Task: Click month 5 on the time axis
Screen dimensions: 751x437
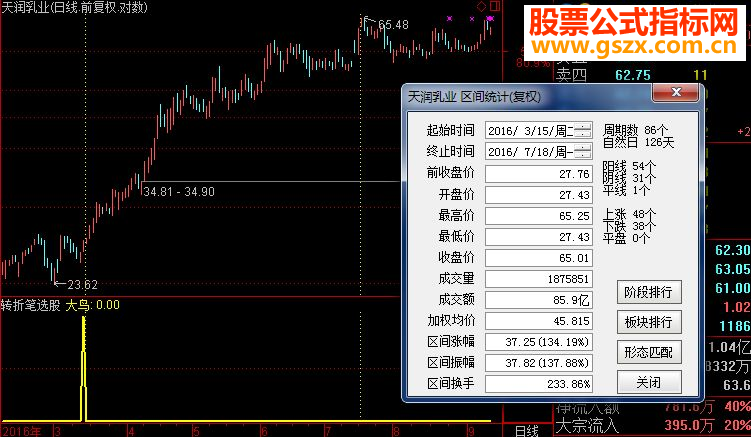Action: [196, 431]
